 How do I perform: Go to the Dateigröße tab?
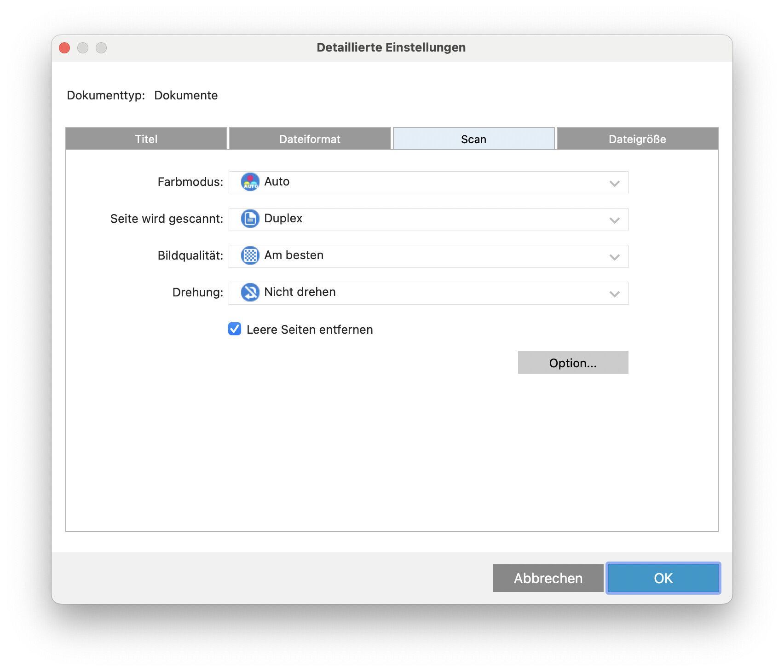[637, 139]
